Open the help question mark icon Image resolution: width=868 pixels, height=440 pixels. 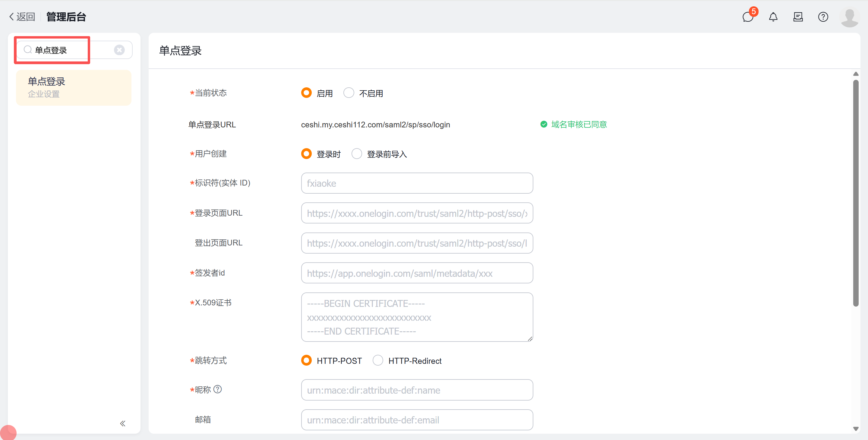[x=823, y=17]
